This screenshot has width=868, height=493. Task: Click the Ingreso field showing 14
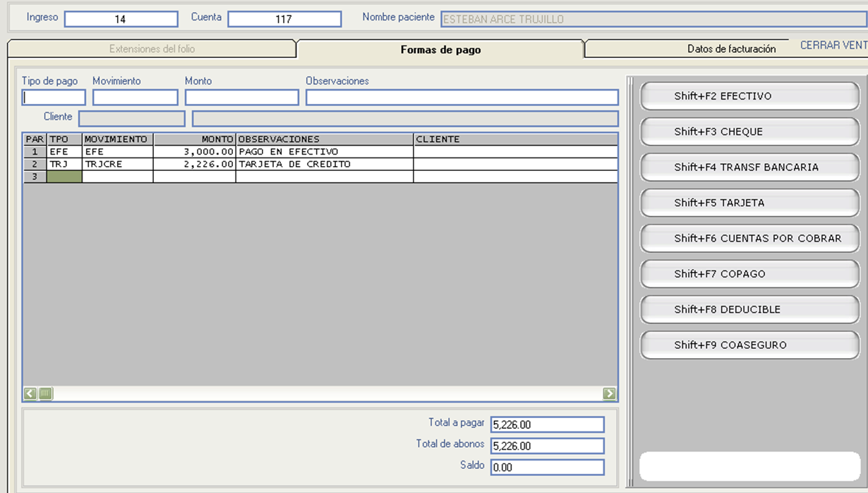[121, 19]
